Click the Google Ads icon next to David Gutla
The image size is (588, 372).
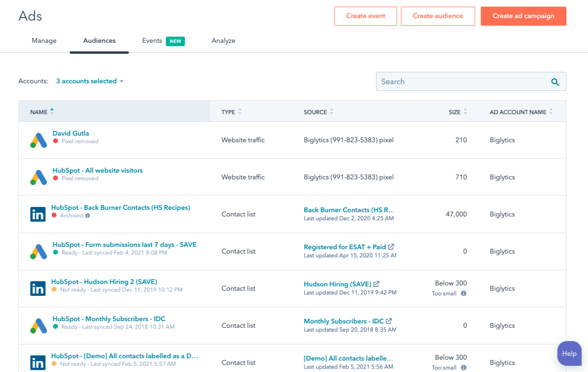coord(38,140)
